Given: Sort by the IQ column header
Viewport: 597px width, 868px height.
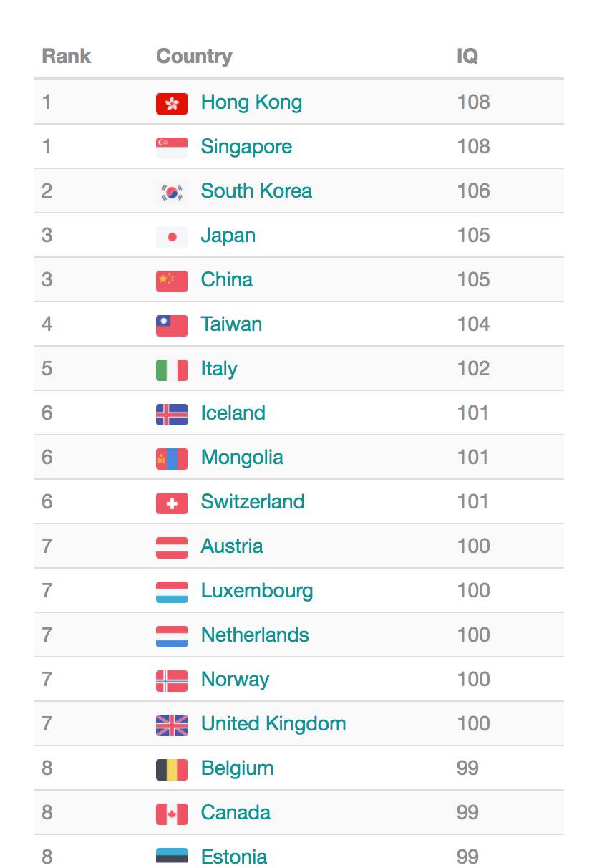Looking at the screenshot, I should pos(467,57).
